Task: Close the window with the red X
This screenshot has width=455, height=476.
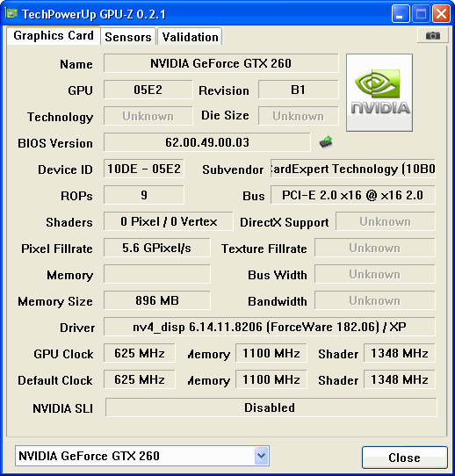Action: tap(441, 14)
